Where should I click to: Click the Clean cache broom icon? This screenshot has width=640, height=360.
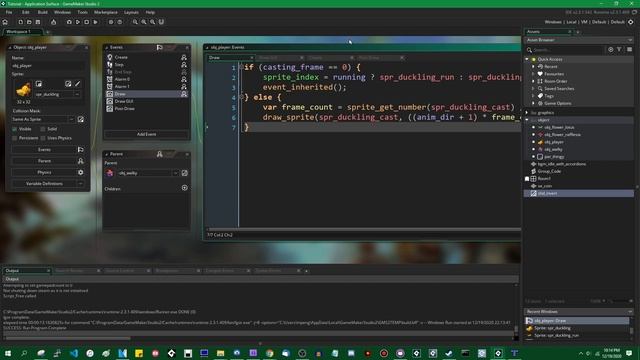tap(96, 22)
